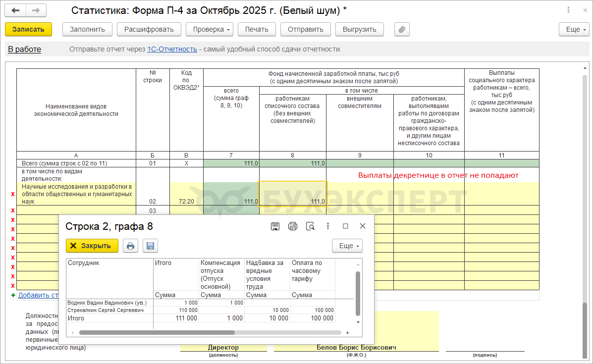The image size is (593, 364).
Task: Click printer icon in popup title bar
Action: tap(293, 226)
